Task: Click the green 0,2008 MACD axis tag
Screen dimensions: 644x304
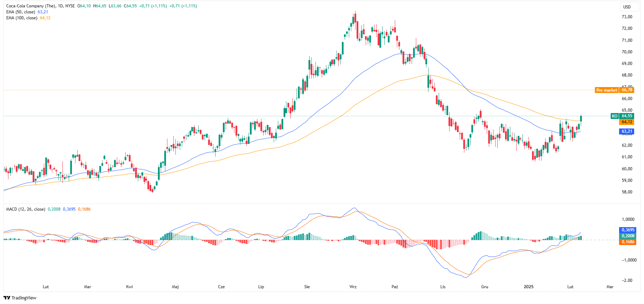Action: click(x=628, y=236)
